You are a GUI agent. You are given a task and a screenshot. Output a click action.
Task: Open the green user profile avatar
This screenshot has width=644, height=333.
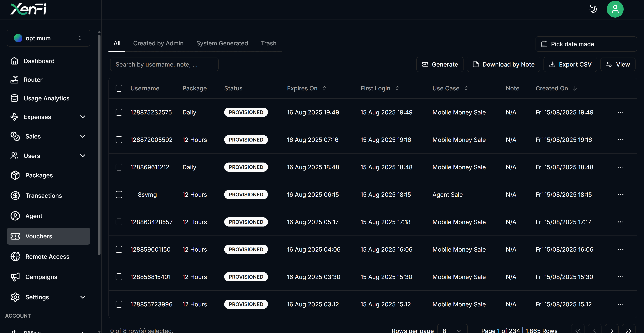615,9
